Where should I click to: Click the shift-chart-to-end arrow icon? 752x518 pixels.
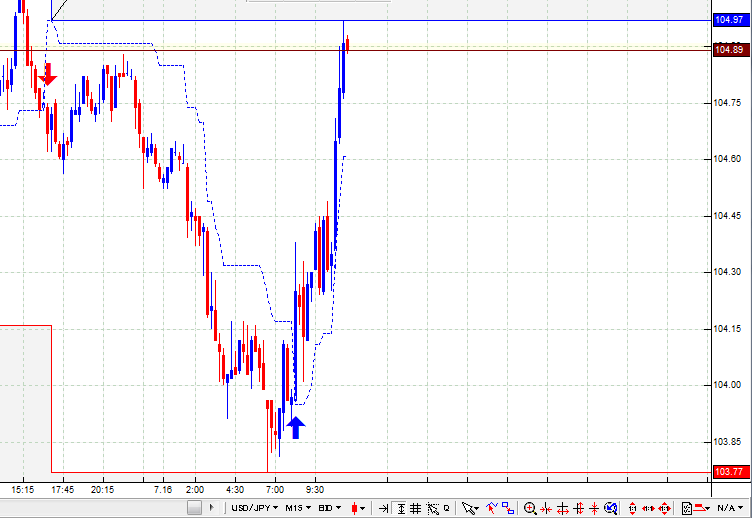384,508
